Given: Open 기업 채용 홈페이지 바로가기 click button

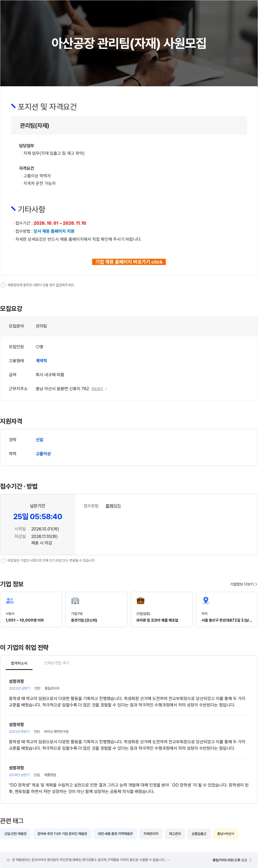Looking at the screenshot, I should click(x=129, y=262).
